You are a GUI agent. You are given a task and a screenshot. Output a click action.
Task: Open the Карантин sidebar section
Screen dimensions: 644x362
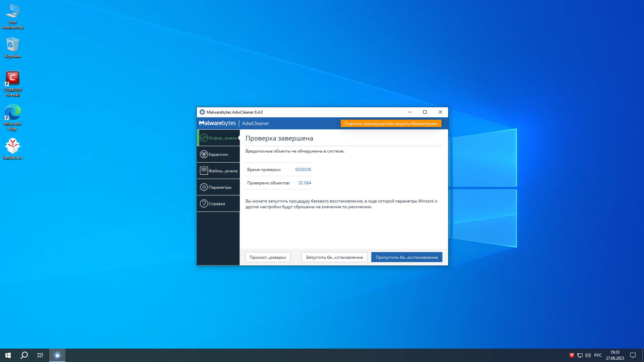(x=218, y=154)
